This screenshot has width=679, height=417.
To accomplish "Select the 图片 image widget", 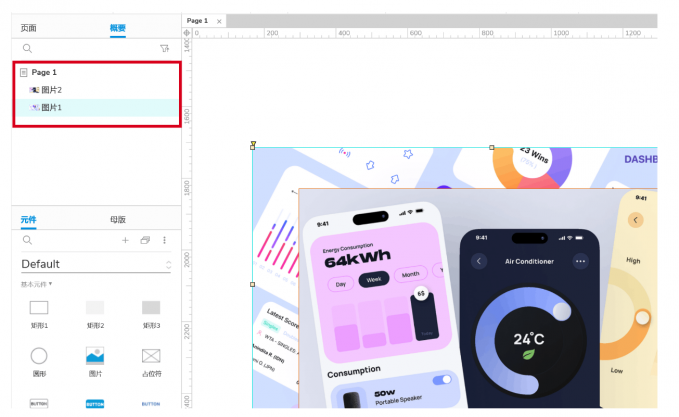I will coord(95,362).
